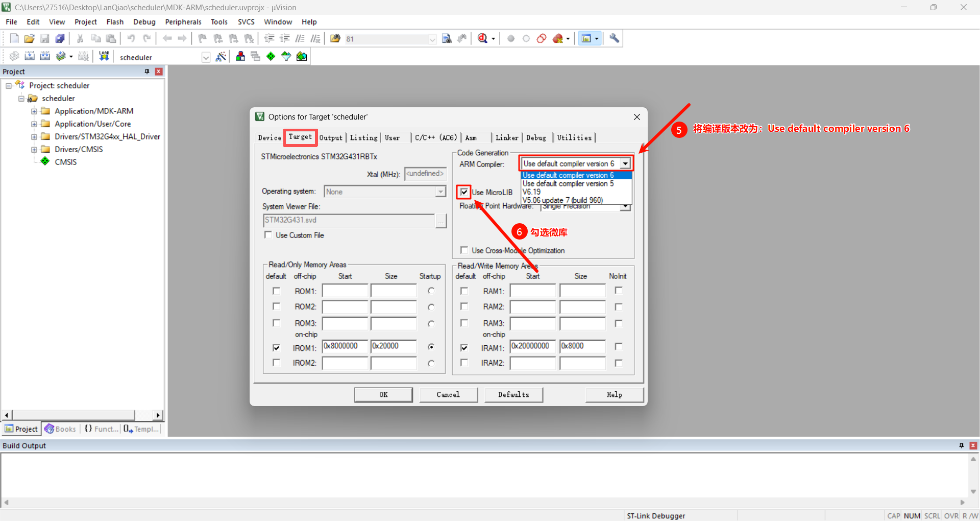Uncheck the Use MicroLIB checkbox
This screenshot has width=980, height=521.
pos(464,192)
